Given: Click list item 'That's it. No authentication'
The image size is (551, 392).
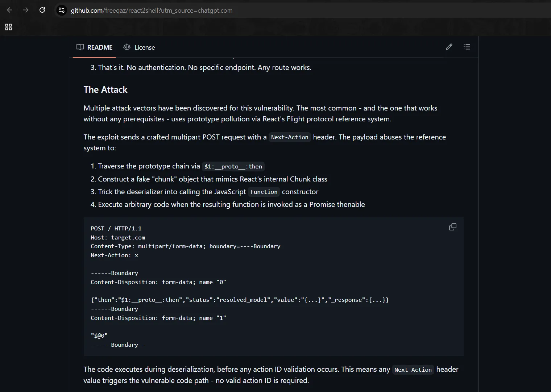Looking at the screenshot, I should click(x=204, y=67).
